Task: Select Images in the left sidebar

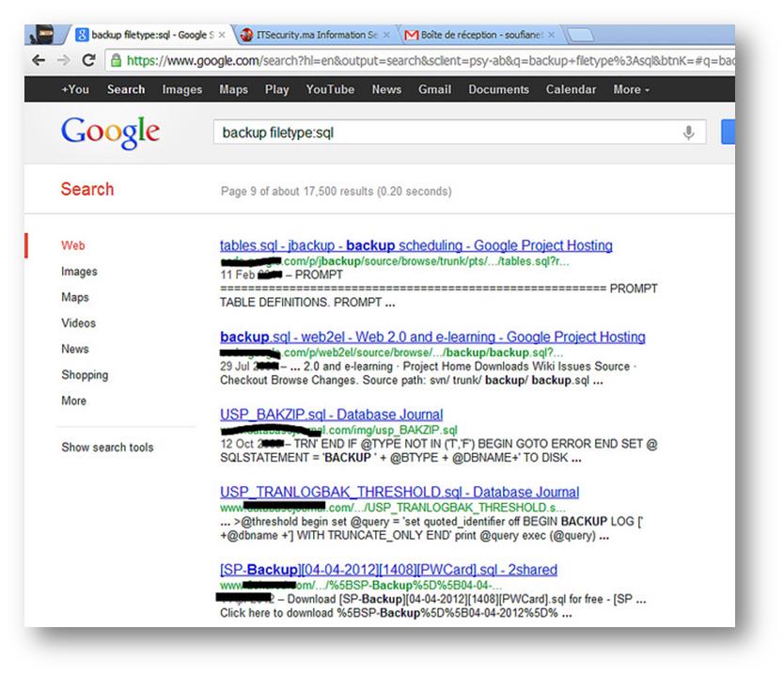Action: pos(79,272)
